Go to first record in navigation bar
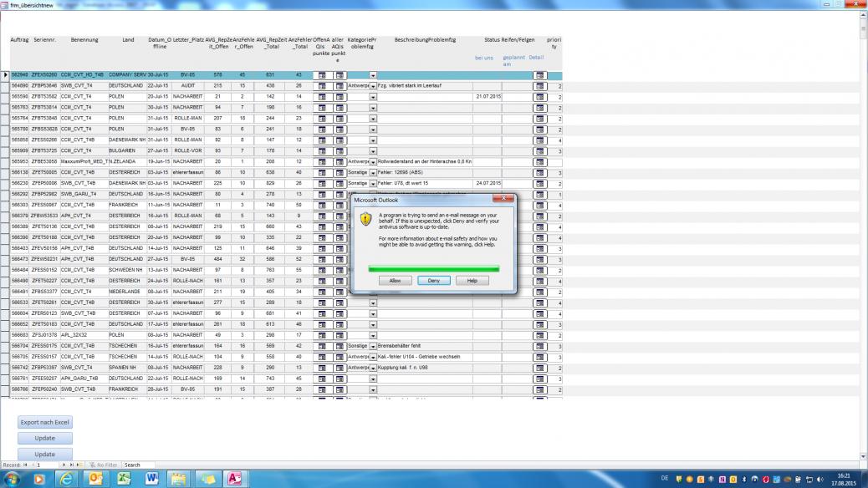Image resolution: width=868 pixels, height=488 pixels. [x=25, y=465]
